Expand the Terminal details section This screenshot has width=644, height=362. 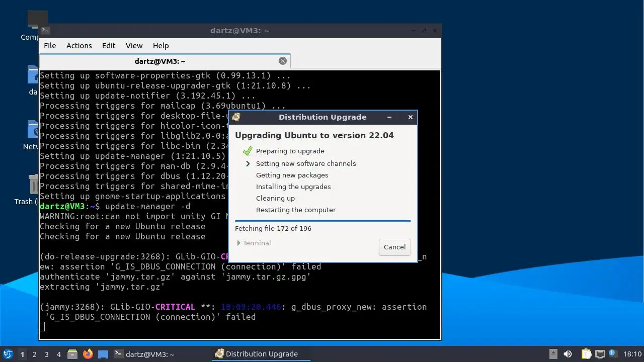point(254,243)
